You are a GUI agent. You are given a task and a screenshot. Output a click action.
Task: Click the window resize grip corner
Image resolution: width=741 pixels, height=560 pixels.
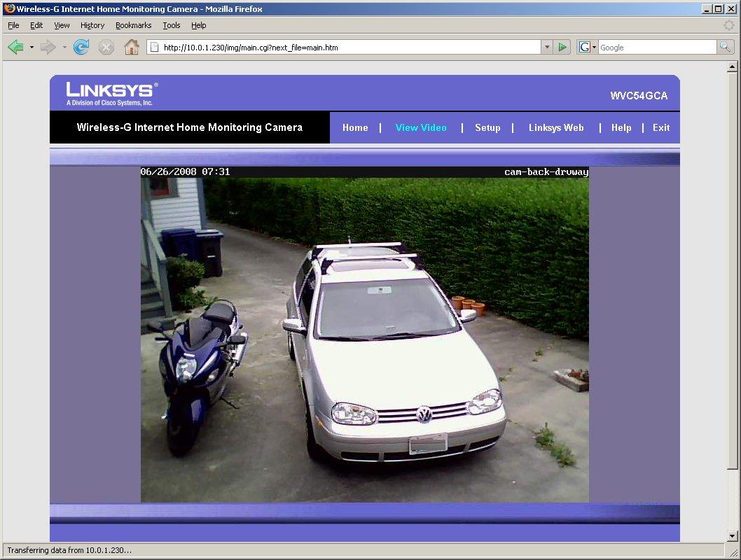pos(733,552)
